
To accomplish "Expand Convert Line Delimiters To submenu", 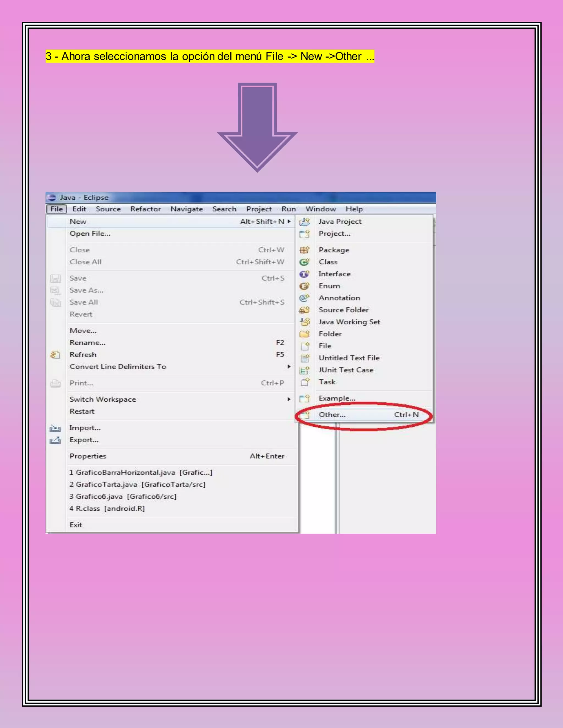I will [289, 366].
